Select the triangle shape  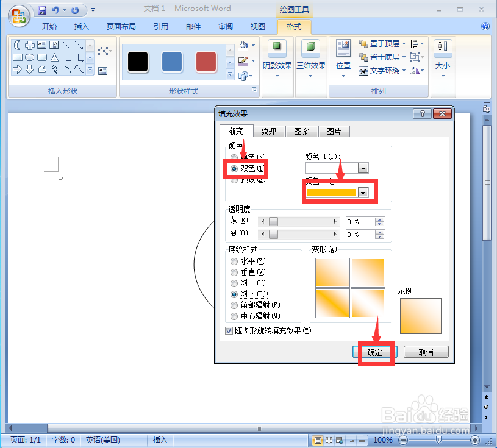[54, 57]
